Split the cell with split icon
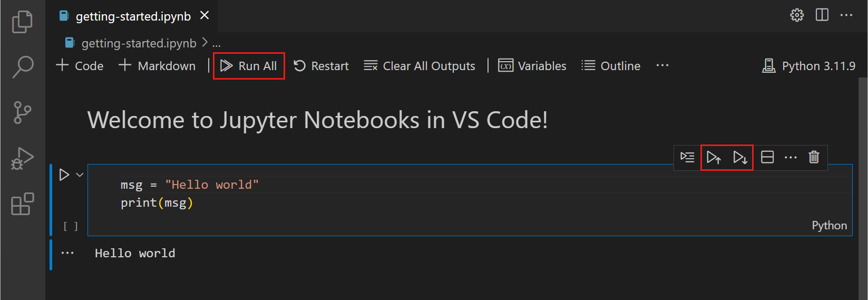Viewport: 868px width, 300px height. tap(767, 157)
